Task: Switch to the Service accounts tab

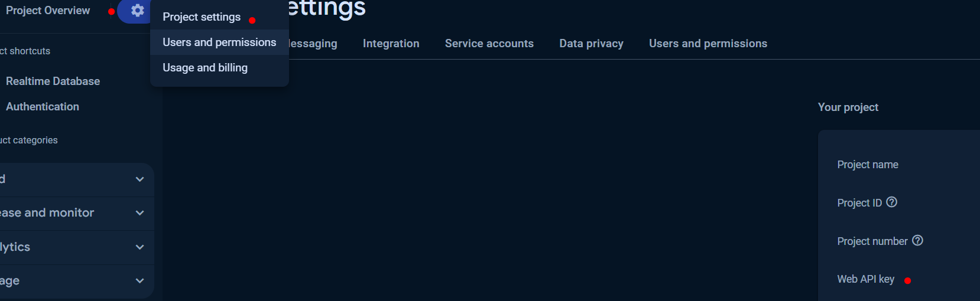Action: pyautogui.click(x=489, y=44)
